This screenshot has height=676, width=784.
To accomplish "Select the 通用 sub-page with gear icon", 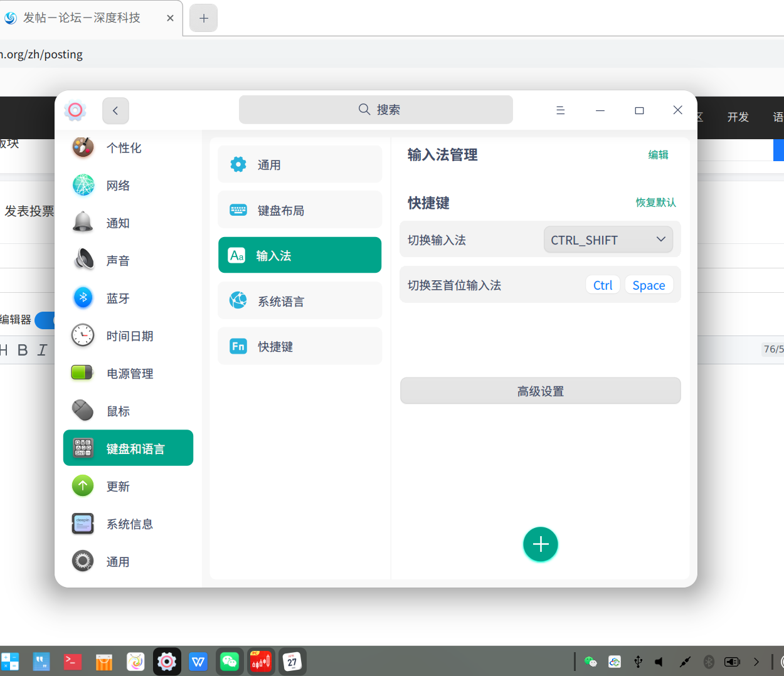I will coord(300,164).
